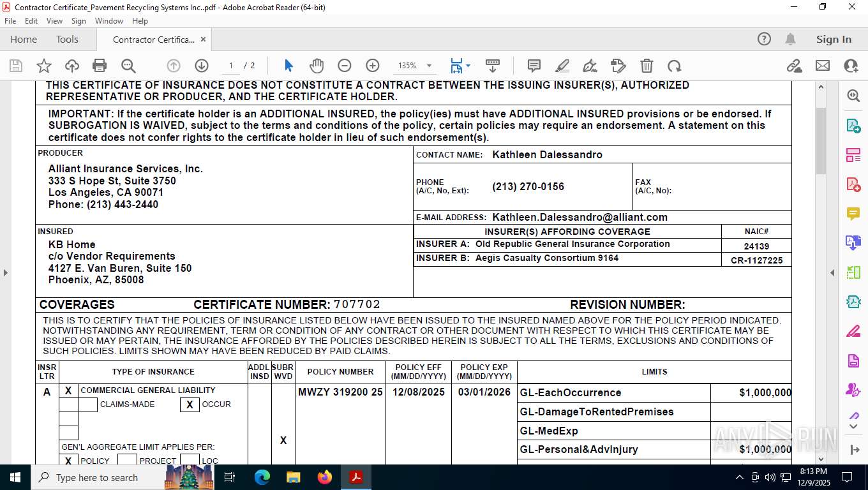The height and width of the screenshot is (490, 868).
Task: Print the document
Action: click(x=100, y=66)
